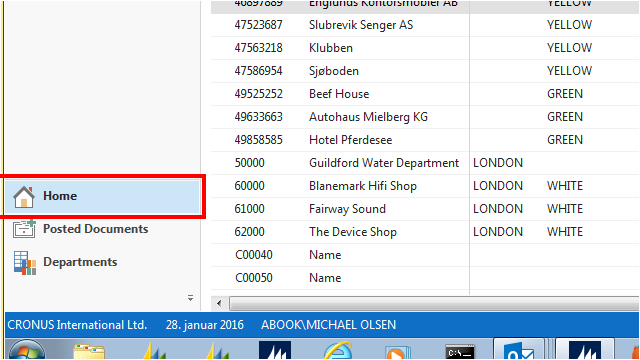Click the company name CRONUS International Ltd.
This screenshot has height=360, width=640.
tap(77, 325)
